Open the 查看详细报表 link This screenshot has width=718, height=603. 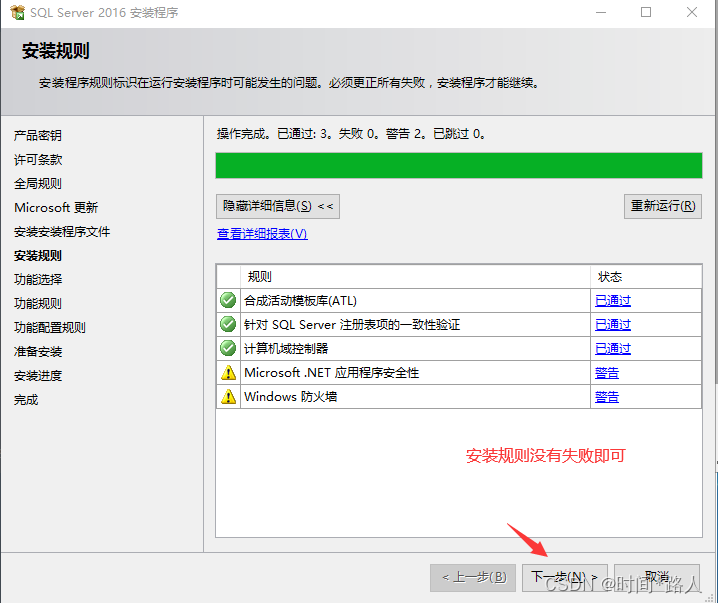coord(262,234)
